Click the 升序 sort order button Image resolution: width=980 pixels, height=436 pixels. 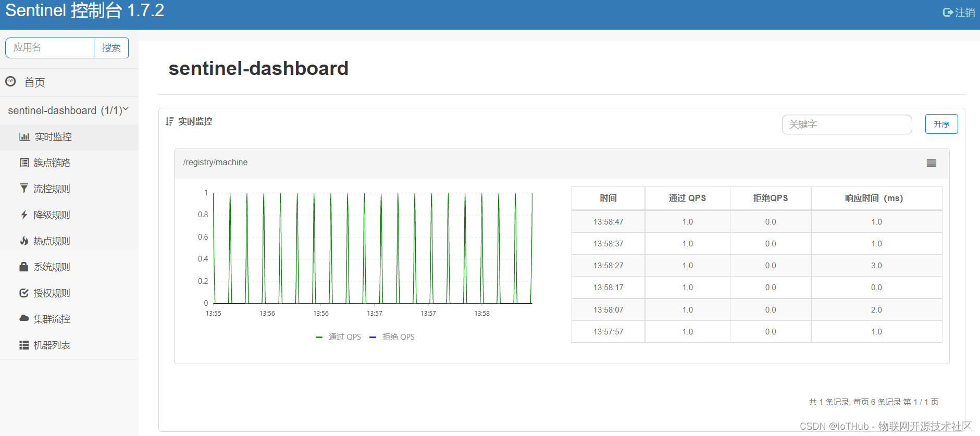coord(941,124)
